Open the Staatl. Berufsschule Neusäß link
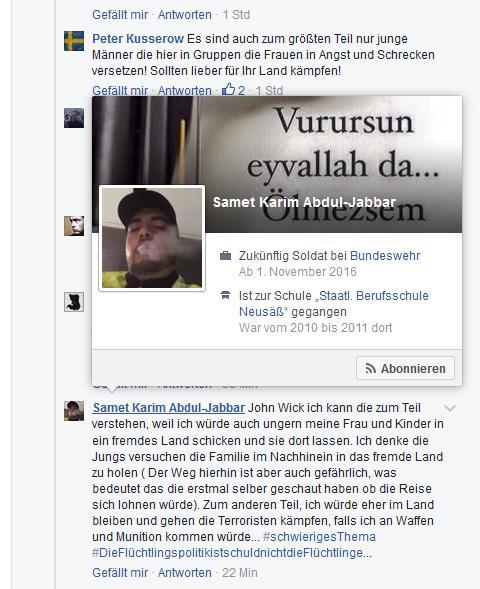 tap(334, 304)
